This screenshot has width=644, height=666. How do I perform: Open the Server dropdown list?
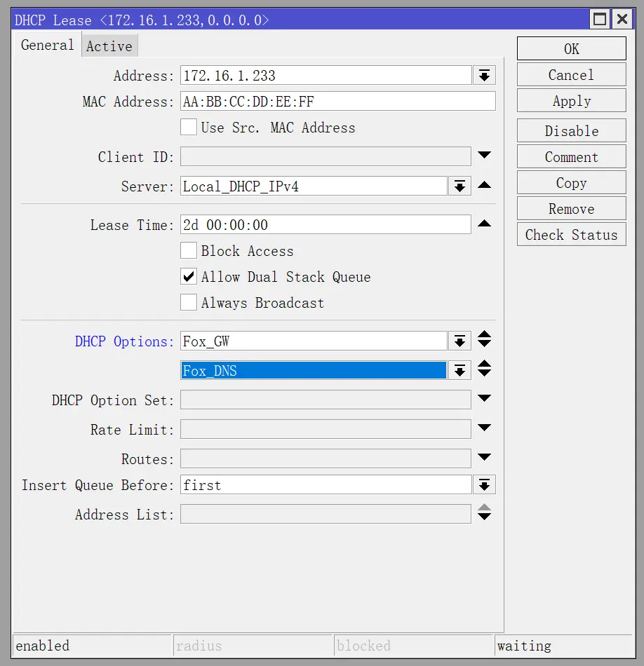click(459, 186)
